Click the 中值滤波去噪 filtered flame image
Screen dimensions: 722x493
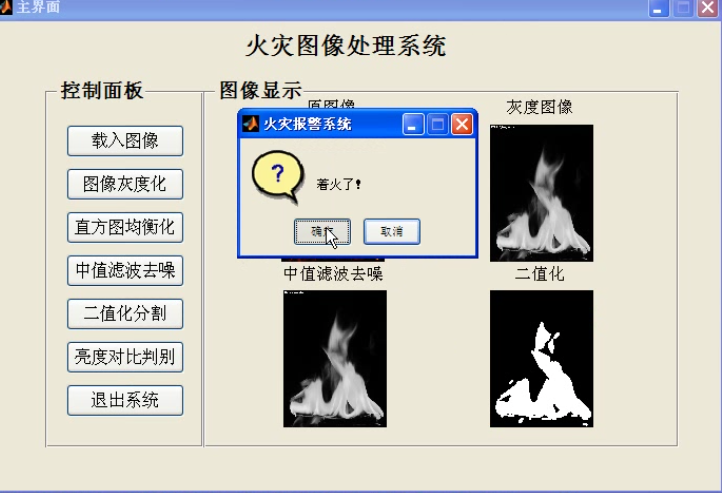click(x=335, y=359)
